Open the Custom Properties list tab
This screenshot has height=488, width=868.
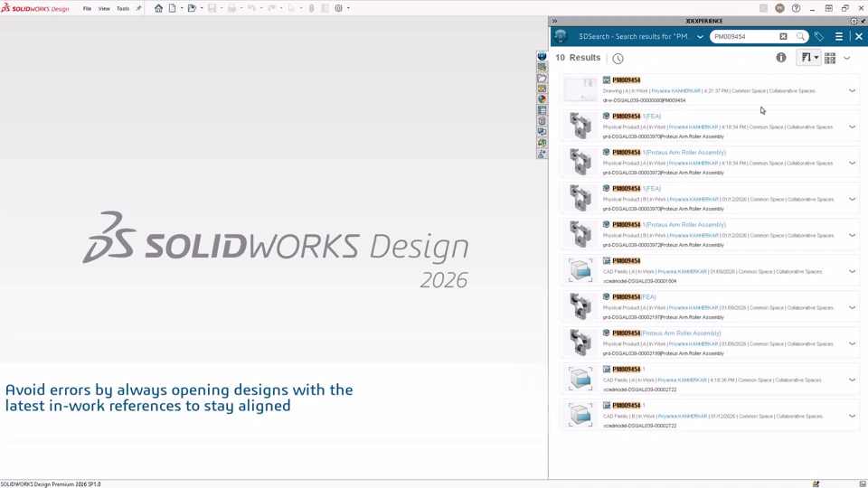click(x=542, y=110)
